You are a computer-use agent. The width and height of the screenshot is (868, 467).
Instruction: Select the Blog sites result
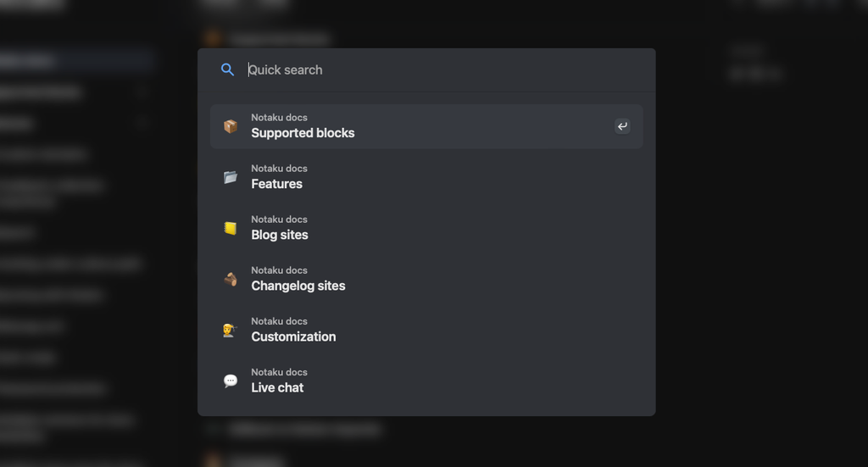click(426, 228)
